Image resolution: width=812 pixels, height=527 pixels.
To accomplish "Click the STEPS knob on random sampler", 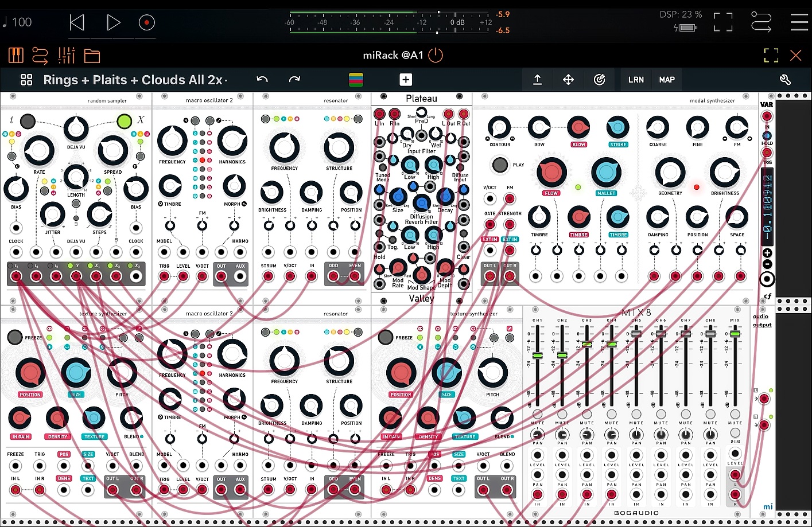I will [99, 214].
